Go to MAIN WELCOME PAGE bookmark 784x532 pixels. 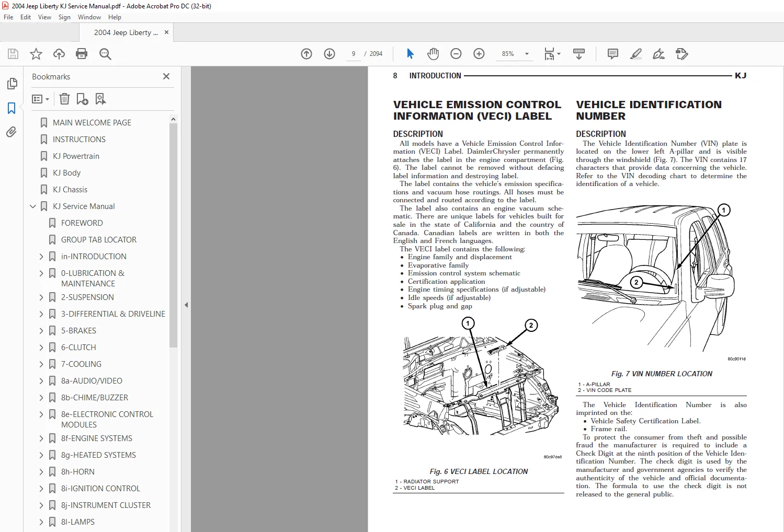[92, 123]
